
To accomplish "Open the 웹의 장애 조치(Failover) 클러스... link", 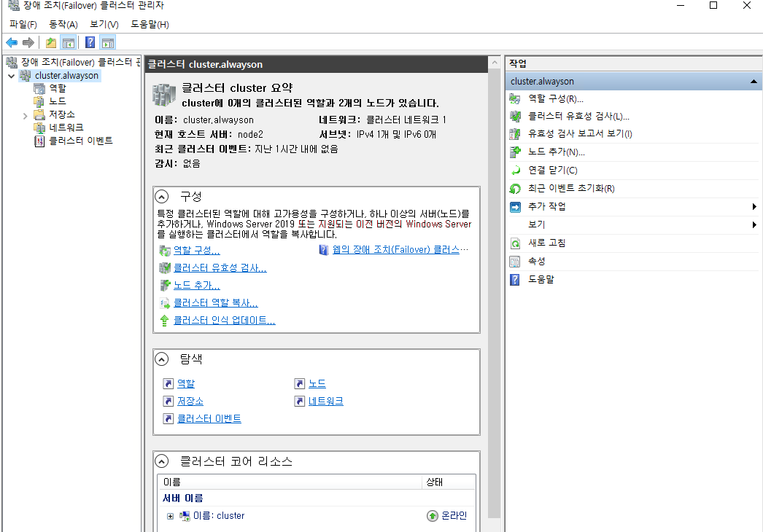I will tap(400, 249).
